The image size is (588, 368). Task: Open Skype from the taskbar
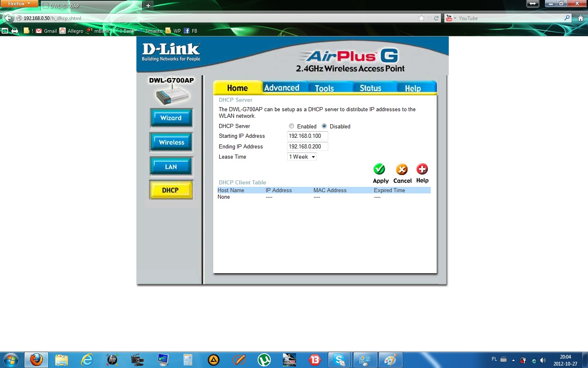[340, 360]
